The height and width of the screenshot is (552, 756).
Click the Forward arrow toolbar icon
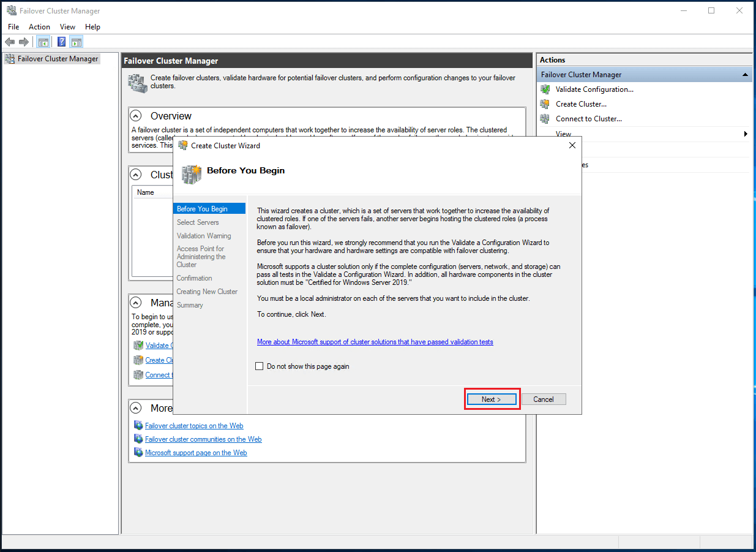click(x=24, y=42)
